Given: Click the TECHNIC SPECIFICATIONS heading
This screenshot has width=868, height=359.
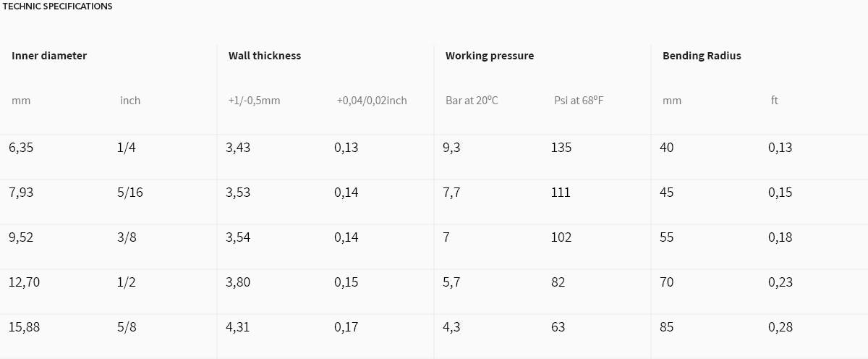Looking at the screenshot, I should (x=57, y=6).
